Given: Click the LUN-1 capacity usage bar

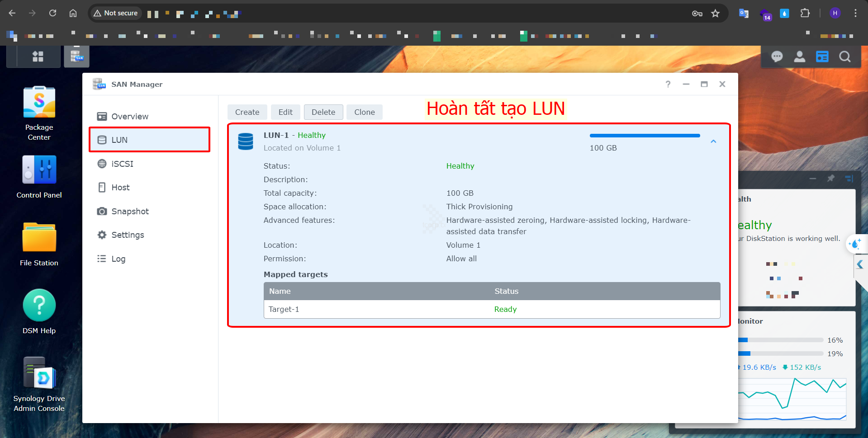Looking at the screenshot, I should 645,136.
